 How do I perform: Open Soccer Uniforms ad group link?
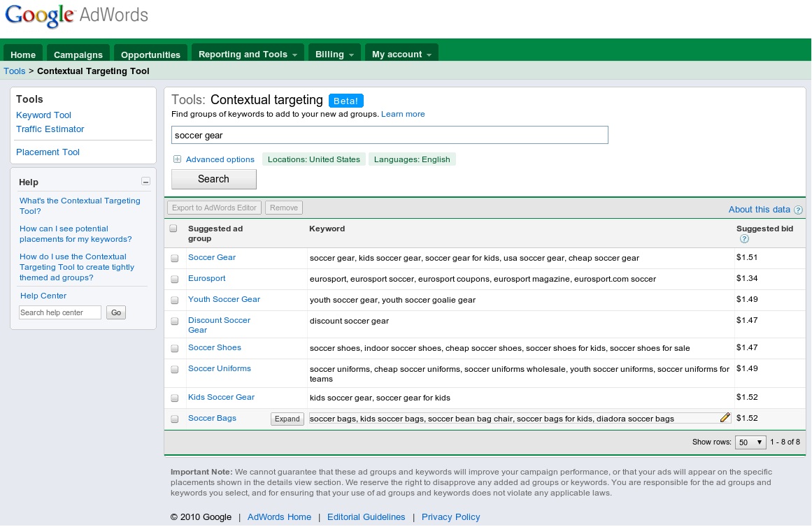click(x=219, y=368)
